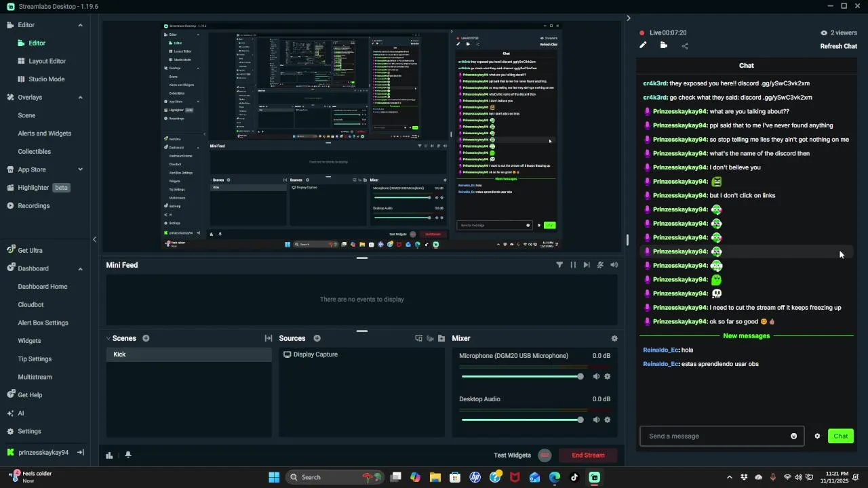
Task: Click the share stream icon
Action: [x=685, y=46]
